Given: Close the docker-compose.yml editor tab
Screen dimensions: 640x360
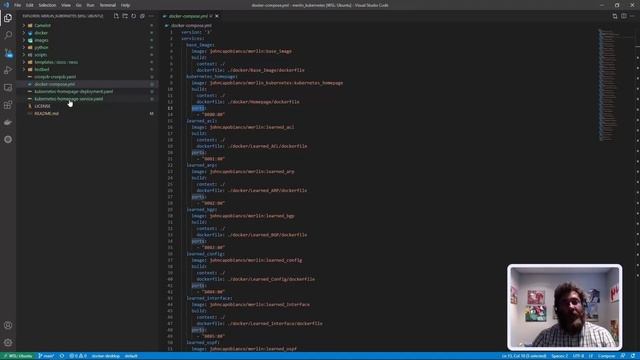Looking at the screenshot, I should point(217,16).
